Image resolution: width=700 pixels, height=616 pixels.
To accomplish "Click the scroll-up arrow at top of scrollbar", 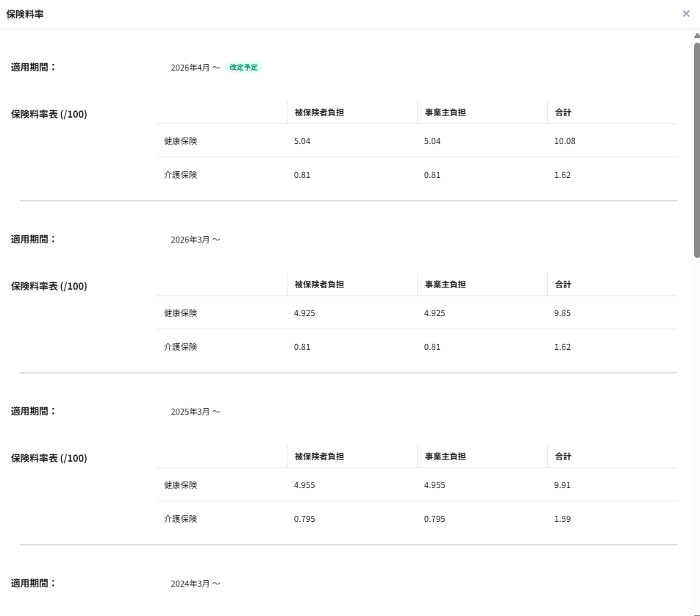I will [696, 35].
